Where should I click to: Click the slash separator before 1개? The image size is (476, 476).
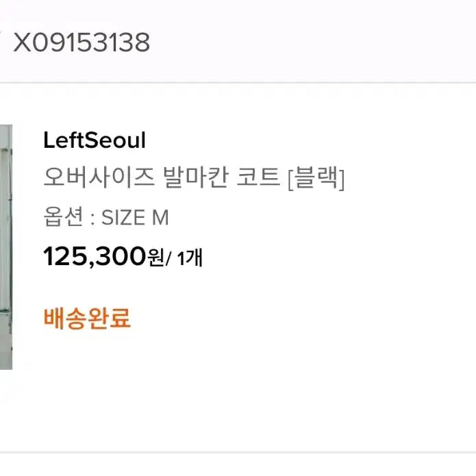click(x=169, y=259)
